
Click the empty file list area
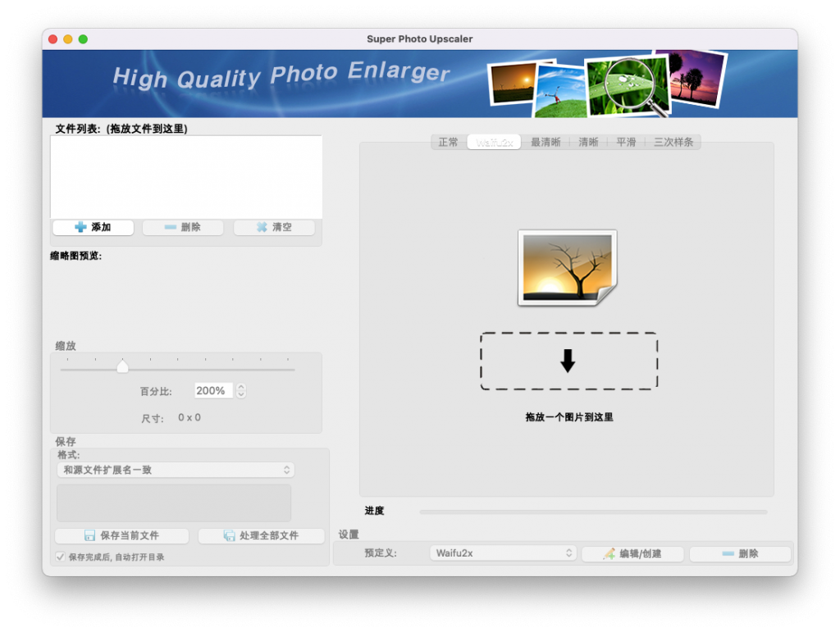point(186,177)
